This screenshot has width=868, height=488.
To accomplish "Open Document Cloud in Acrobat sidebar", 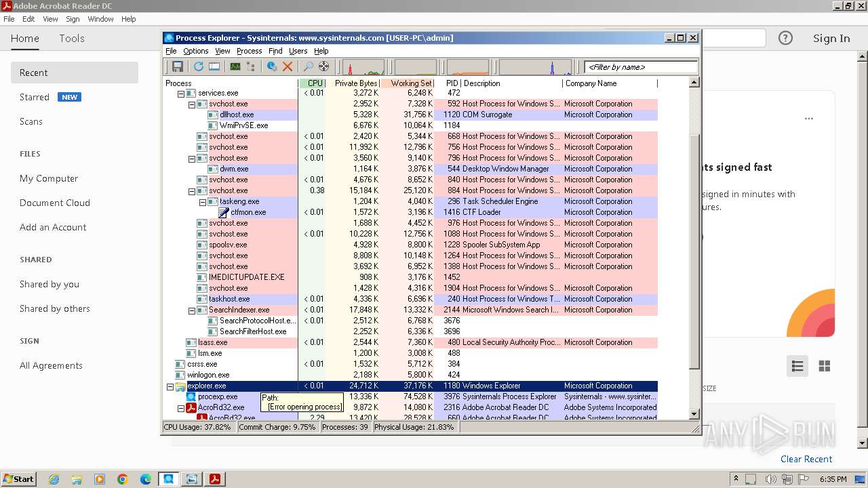I will (55, 203).
